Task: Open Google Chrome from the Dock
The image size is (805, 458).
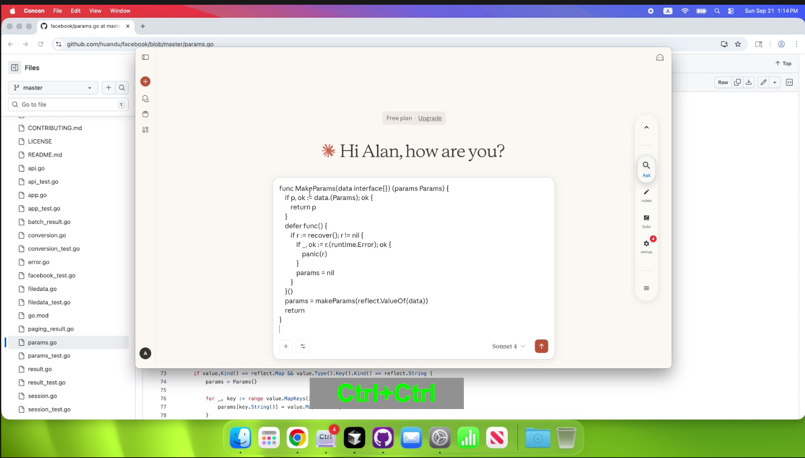Action: point(297,437)
